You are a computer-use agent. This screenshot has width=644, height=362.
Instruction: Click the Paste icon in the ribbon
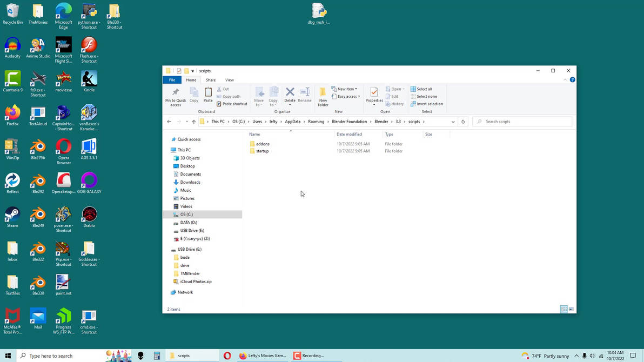tap(208, 93)
